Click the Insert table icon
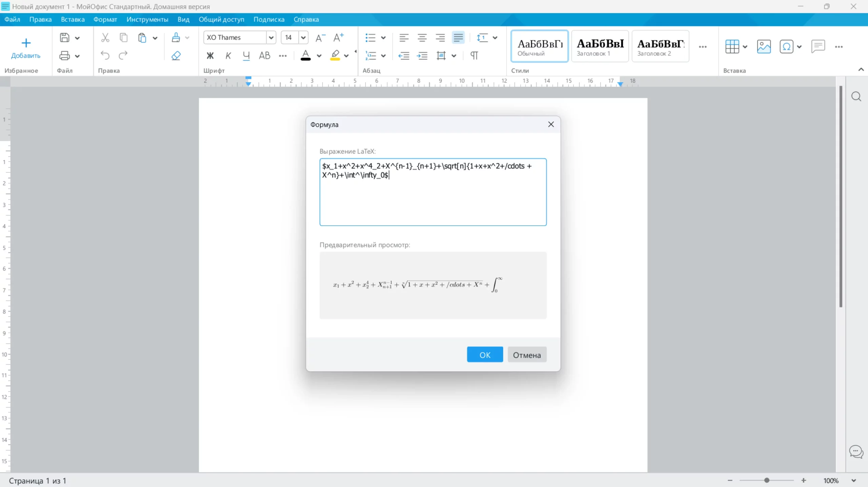Image resolution: width=868 pixels, height=487 pixels. [x=732, y=46]
